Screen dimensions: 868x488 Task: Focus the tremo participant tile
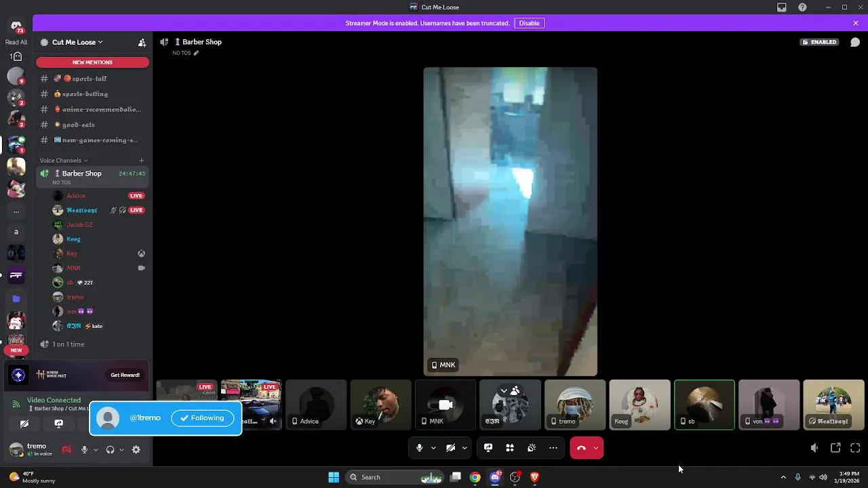575,405
